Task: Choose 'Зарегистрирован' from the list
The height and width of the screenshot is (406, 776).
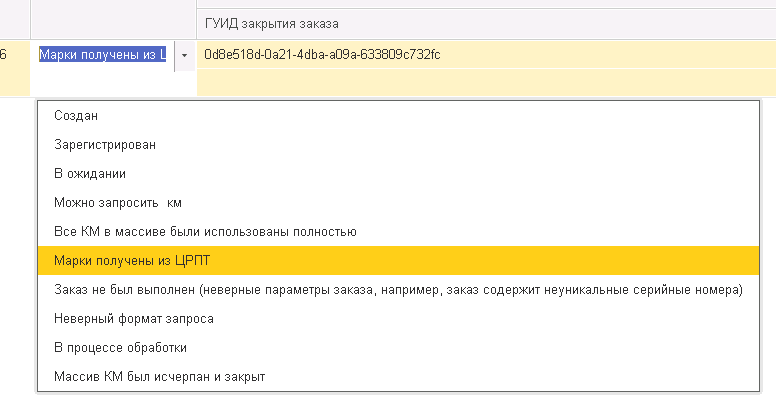Action: [x=105, y=145]
